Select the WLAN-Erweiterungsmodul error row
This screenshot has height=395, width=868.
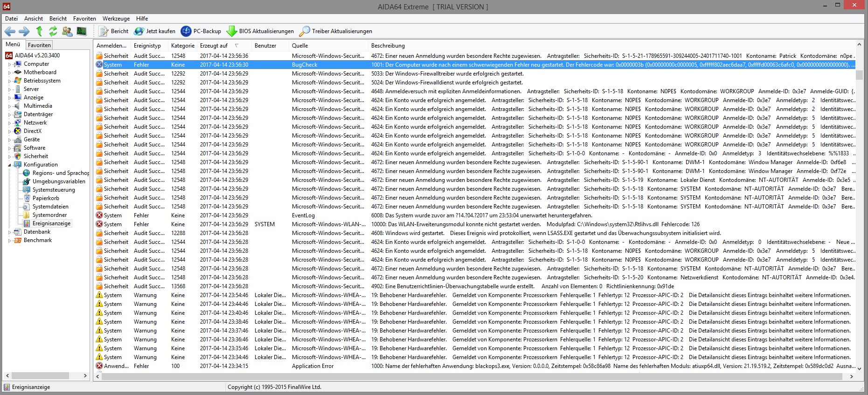pyautogui.click(x=475, y=224)
